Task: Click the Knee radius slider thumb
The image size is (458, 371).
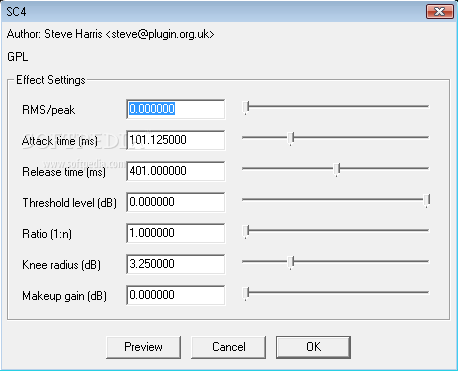Action: pyautogui.click(x=291, y=263)
